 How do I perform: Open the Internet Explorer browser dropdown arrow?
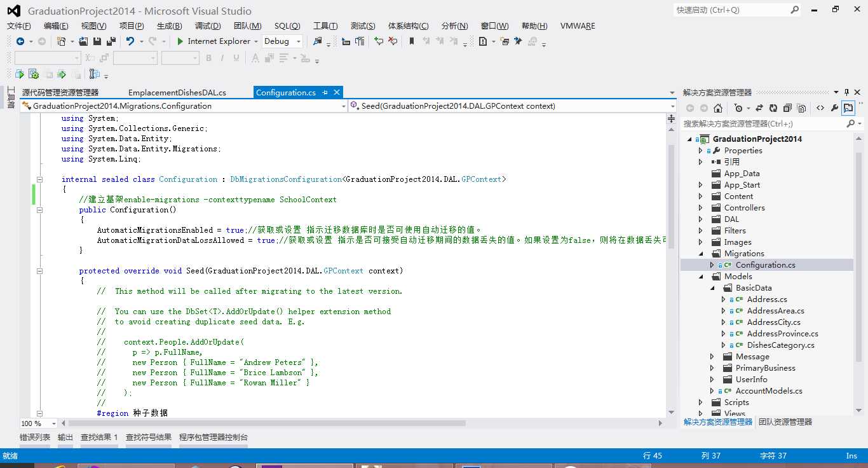coord(256,41)
